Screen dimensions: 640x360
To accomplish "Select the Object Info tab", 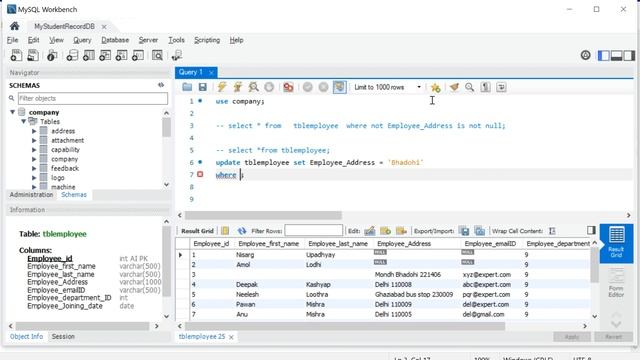I will tap(26, 336).
